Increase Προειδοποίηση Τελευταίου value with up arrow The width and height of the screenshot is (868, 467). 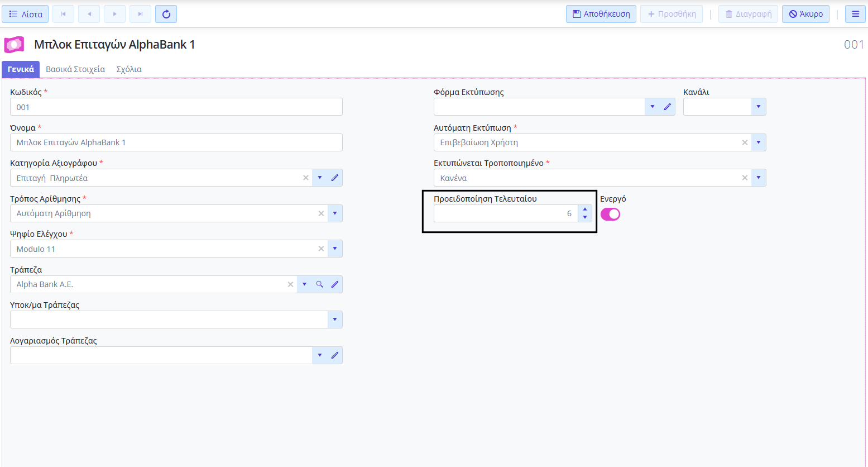(x=585, y=210)
